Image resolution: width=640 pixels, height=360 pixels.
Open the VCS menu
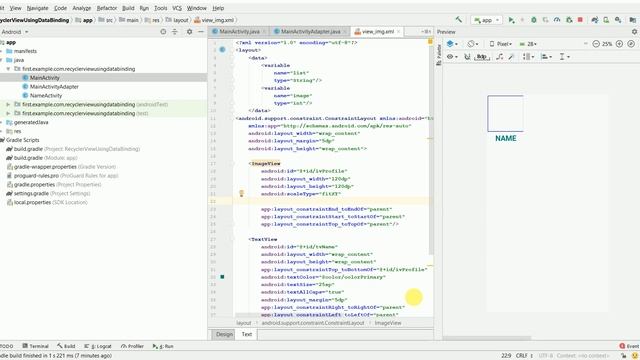(x=177, y=8)
